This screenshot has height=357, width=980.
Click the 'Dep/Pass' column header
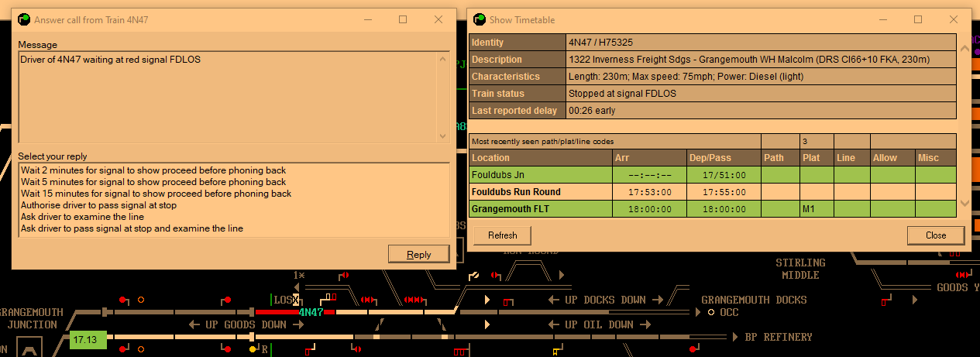pyautogui.click(x=724, y=158)
